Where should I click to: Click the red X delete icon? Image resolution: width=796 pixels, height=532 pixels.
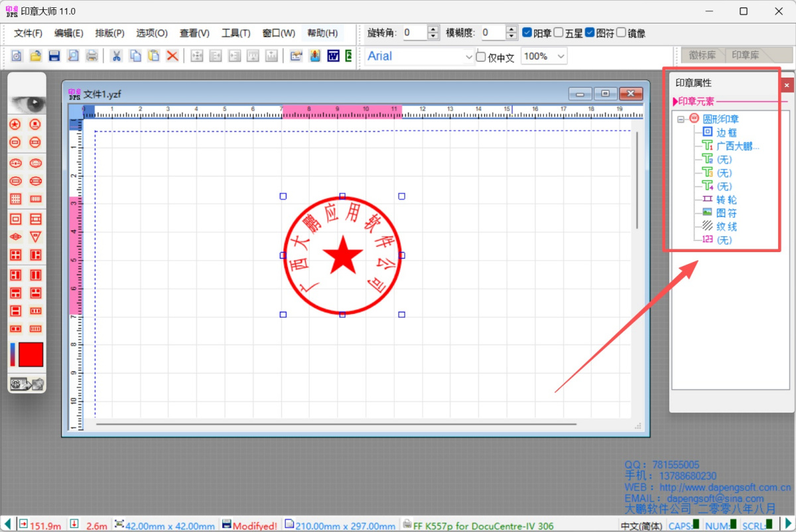pos(172,56)
